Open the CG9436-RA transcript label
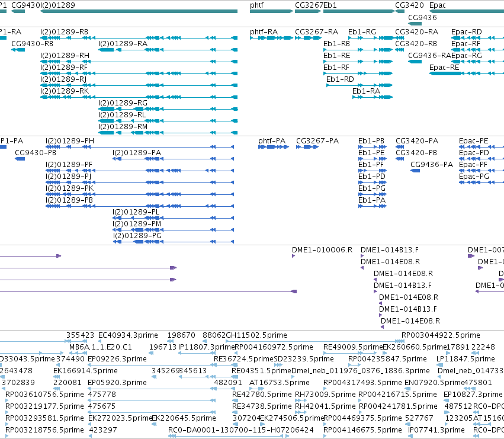The height and width of the screenshot is (439, 504). click(x=430, y=56)
